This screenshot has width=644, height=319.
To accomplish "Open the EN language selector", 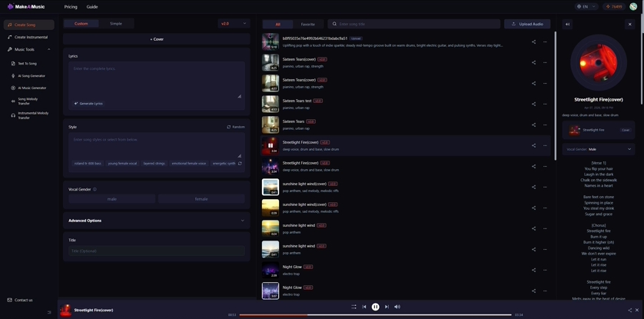I will (x=586, y=6).
